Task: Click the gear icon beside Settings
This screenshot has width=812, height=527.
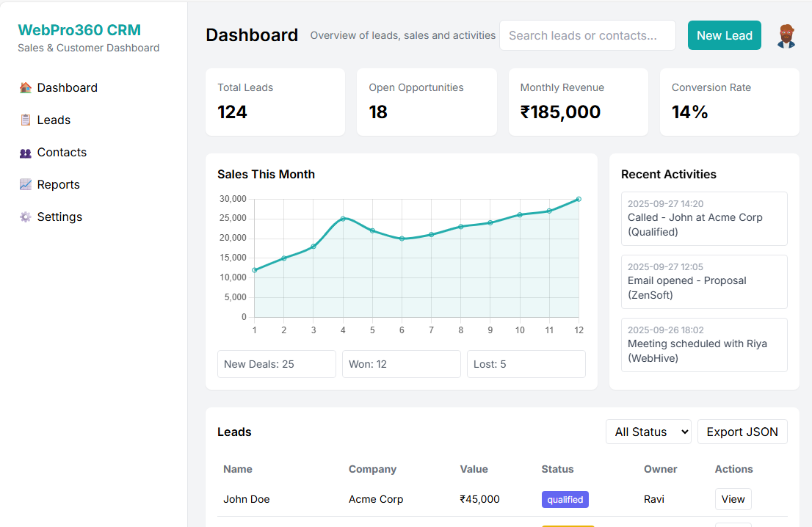Action: pos(26,217)
